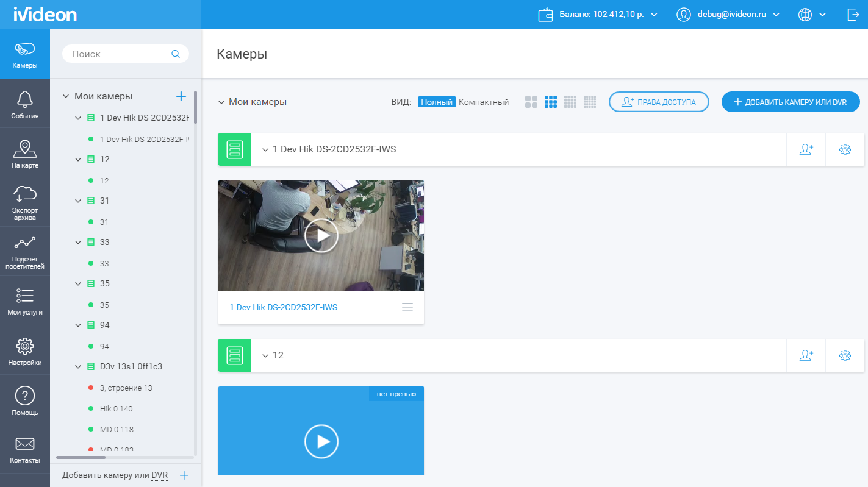This screenshot has height=487, width=868.
Task: Open Мои услуги in the sidebar
Action: [x=25, y=302]
